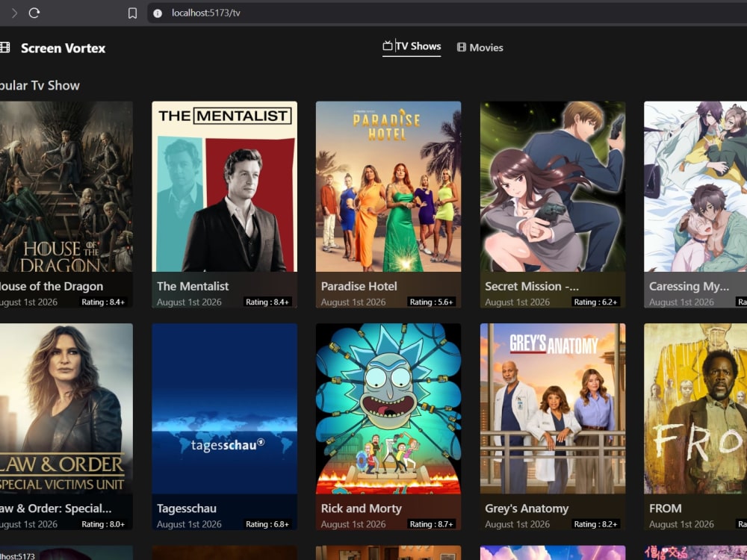Open the Rick and Morty poster
This screenshot has height=560, width=747.
pyautogui.click(x=388, y=408)
